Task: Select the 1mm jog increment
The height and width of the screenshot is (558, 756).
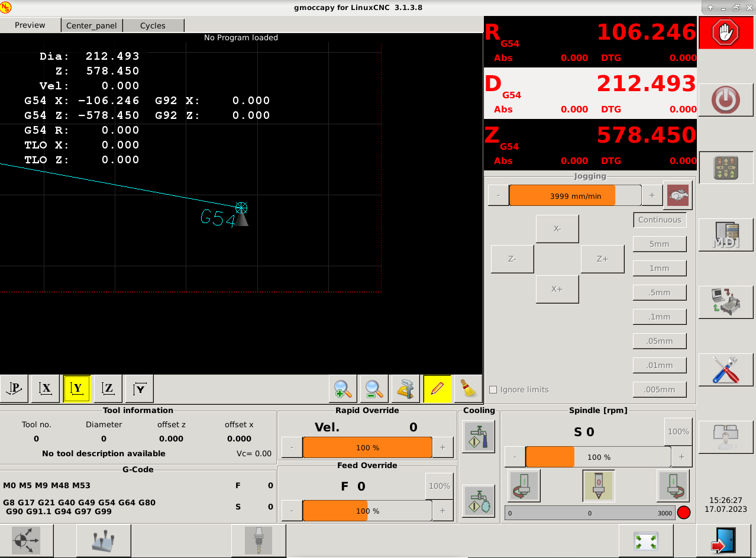Action: tap(660, 268)
